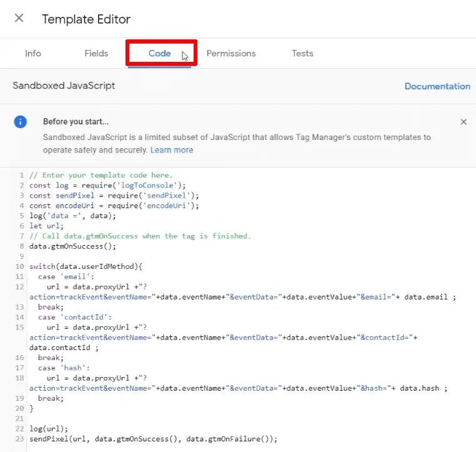Click the 'Template Editor' title text

click(86, 19)
